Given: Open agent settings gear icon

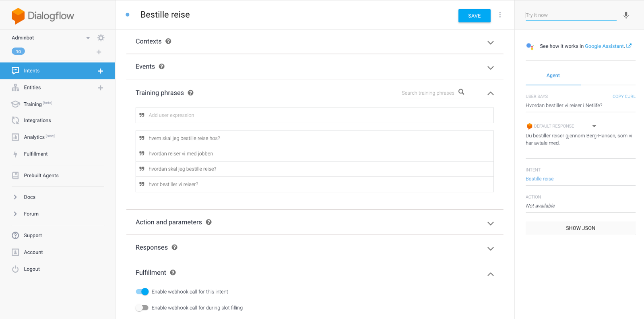Looking at the screenshot, I should point(101,38).
